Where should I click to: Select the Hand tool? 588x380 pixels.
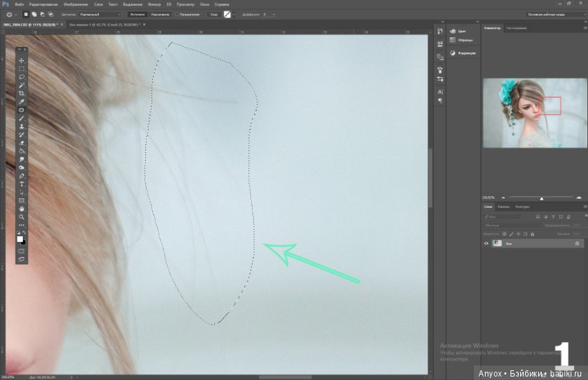click(x=21, y=209)
